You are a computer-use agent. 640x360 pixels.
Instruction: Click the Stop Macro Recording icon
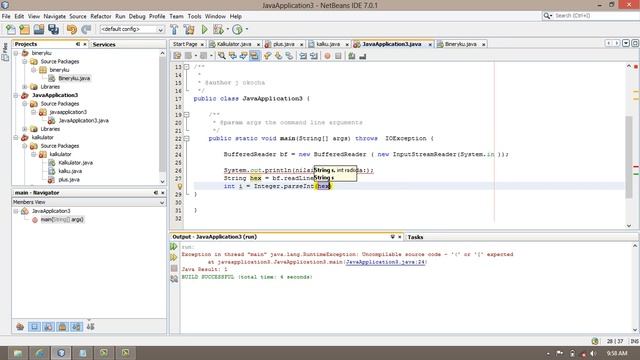(x=338, y=56)
